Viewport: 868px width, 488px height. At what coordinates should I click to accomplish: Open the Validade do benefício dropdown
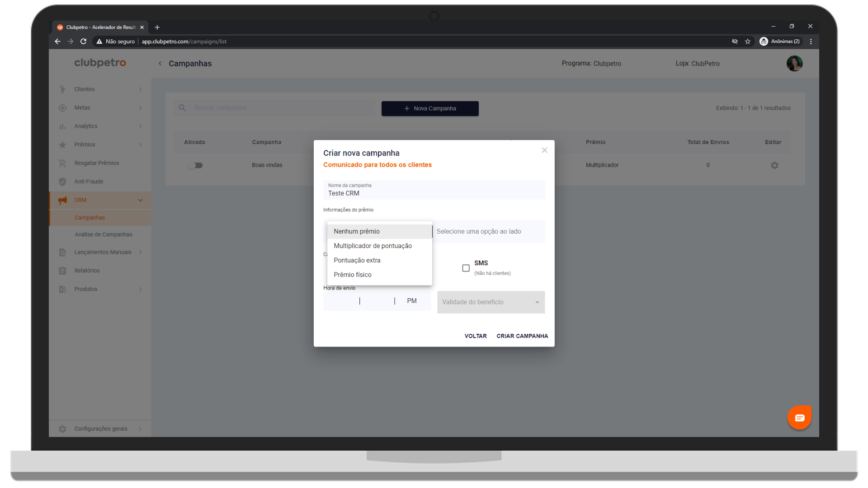(491, 302)
